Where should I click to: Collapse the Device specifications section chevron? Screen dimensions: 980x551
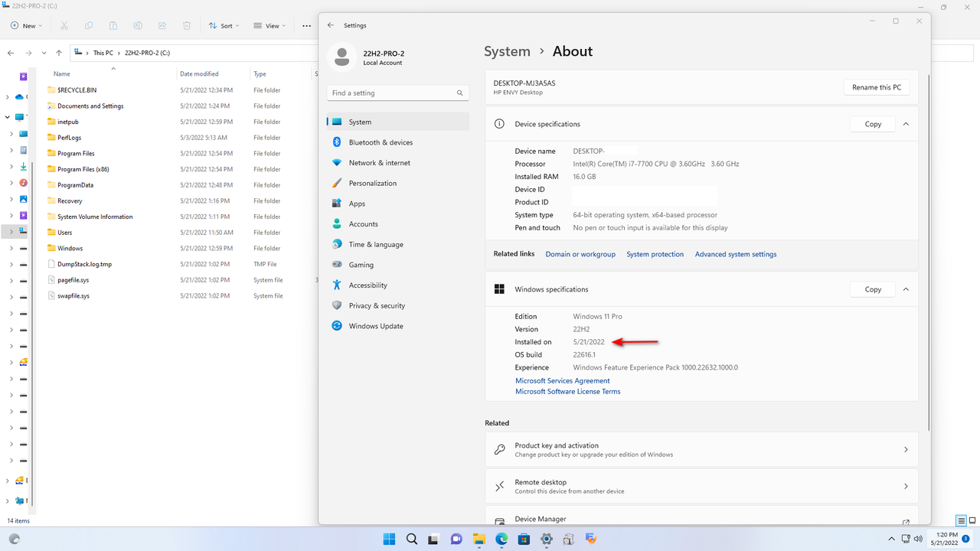pyautogui.click(x=906, y=124)
